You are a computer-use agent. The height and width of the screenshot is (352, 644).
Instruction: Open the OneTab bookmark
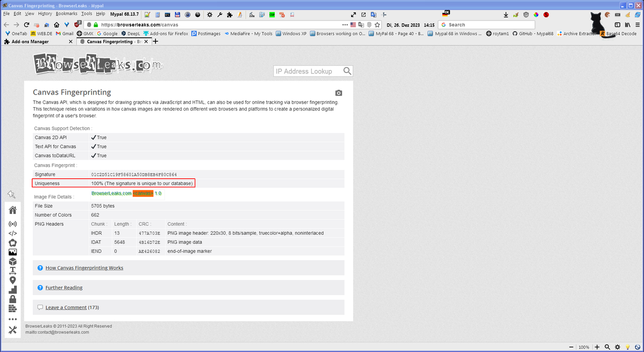(x=16, y=34)
